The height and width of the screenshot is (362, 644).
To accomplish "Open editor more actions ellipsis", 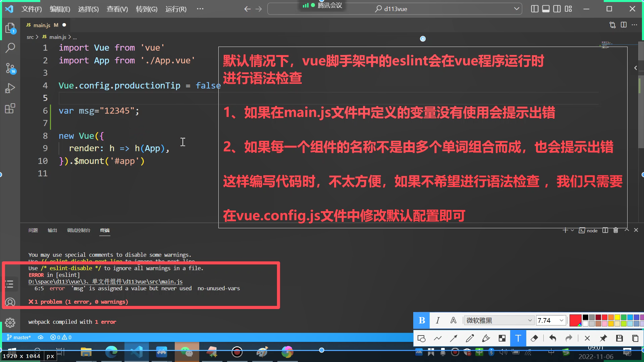I will (x=634, y=25).
